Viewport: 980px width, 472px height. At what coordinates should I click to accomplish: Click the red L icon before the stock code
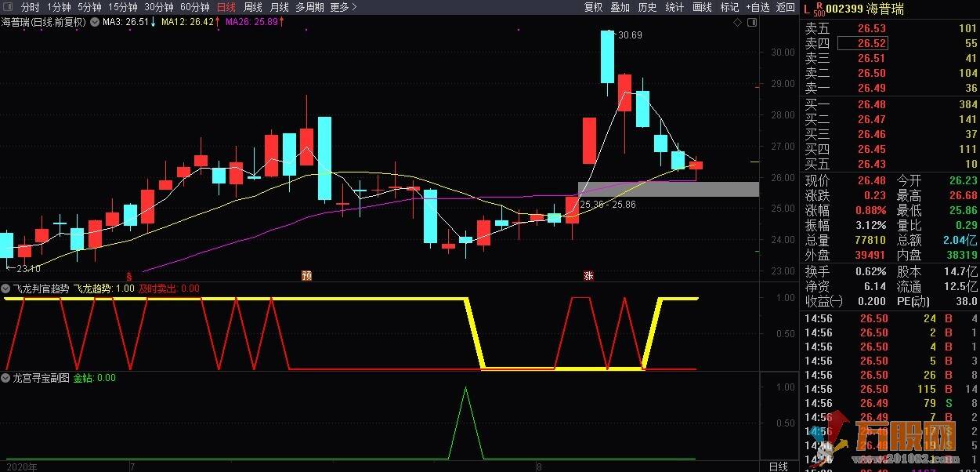807,8
